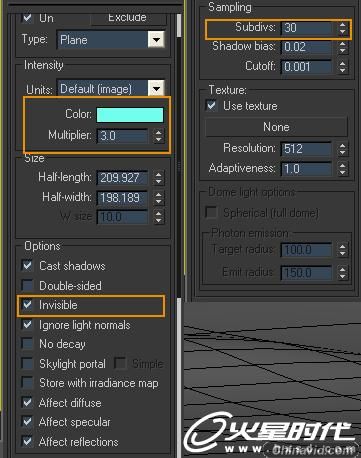Click the Shadow bias spinner arrows
The width and height of the screenshot is (361, 458).
pos(342,47)
